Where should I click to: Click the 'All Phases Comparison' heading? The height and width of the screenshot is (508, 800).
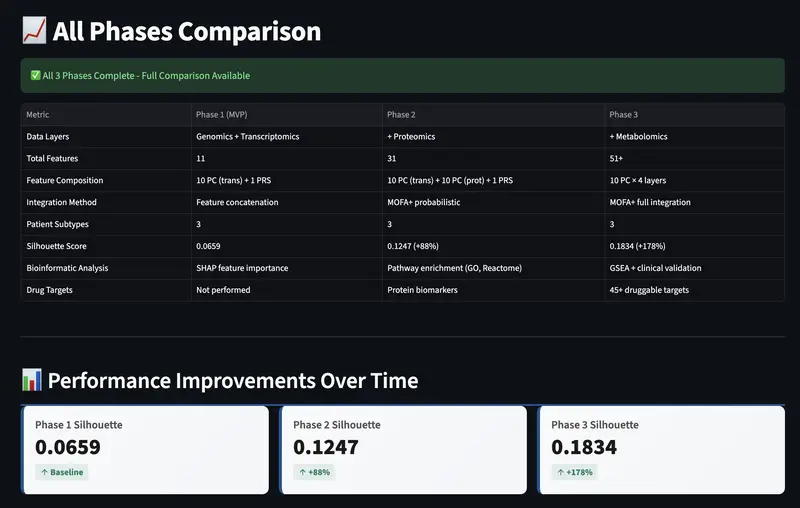click(187, 31)
